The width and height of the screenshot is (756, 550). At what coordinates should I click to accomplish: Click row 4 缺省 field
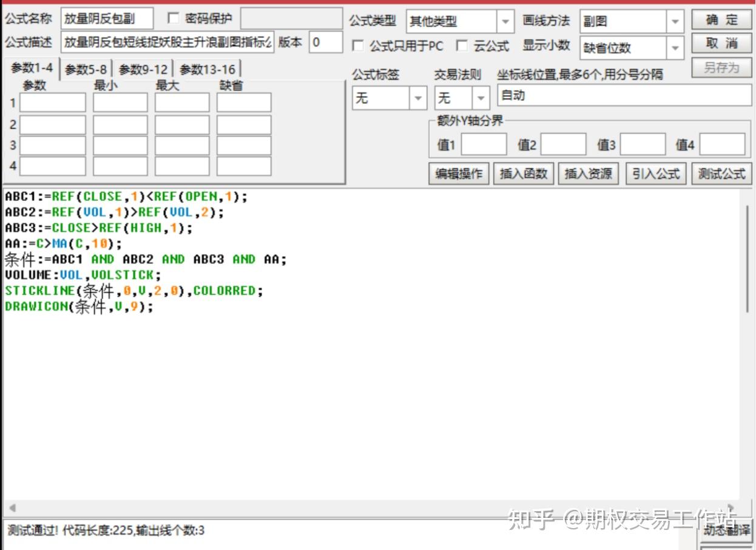coord(244,166)
